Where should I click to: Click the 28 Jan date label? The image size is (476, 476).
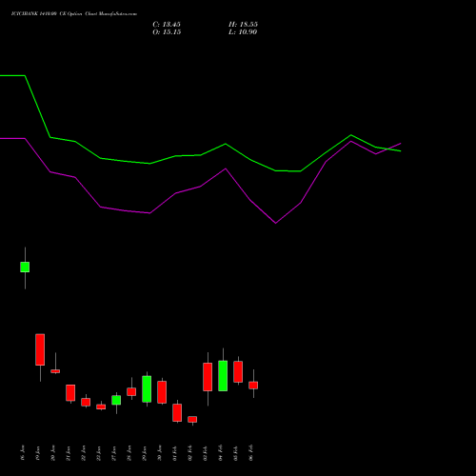(129, 452)
